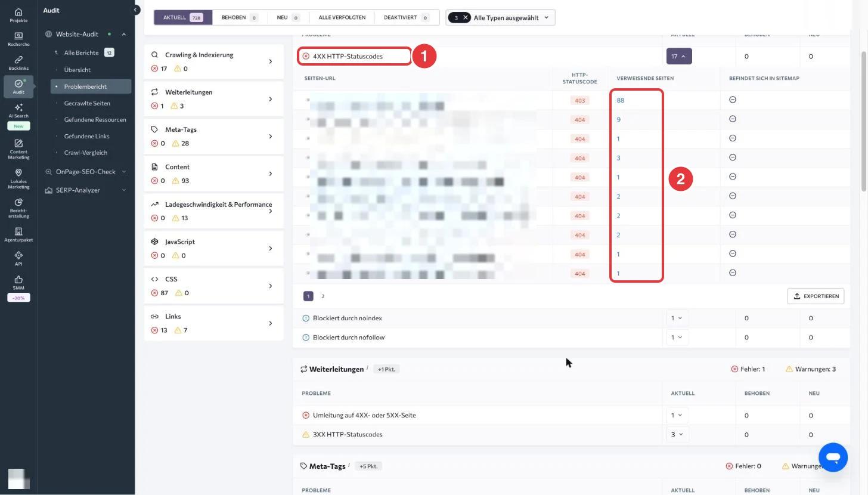Switch to the Behoben tab

(x=239, y=17)
